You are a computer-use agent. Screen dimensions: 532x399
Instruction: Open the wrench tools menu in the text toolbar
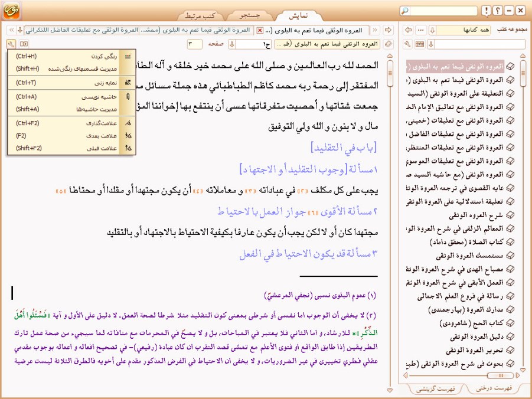pos(11,44)
